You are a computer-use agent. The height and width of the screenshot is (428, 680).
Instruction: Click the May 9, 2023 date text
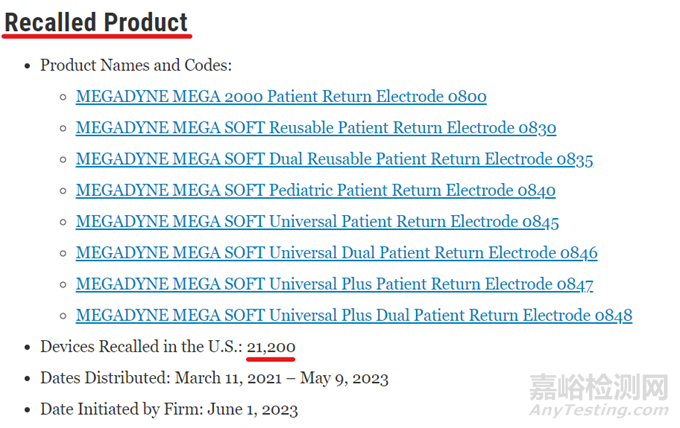pos(344,378)
